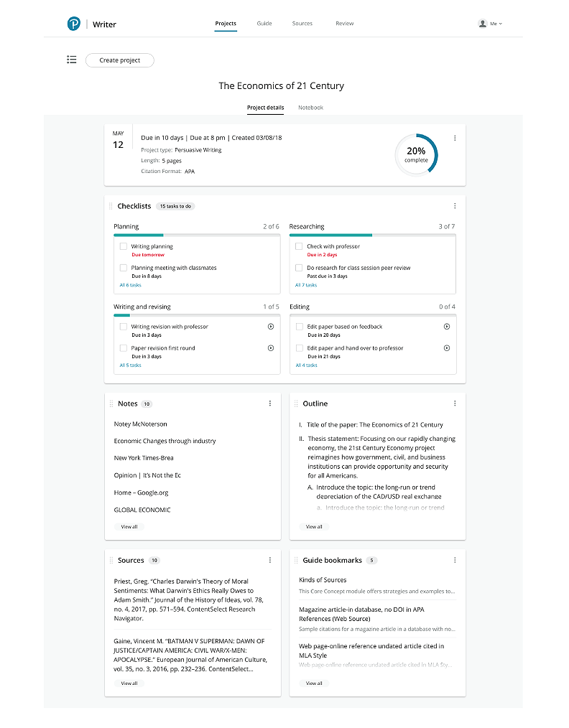Open Sources card kebab menu
Viewport: 569px width, 728px height.
(270, 561)
